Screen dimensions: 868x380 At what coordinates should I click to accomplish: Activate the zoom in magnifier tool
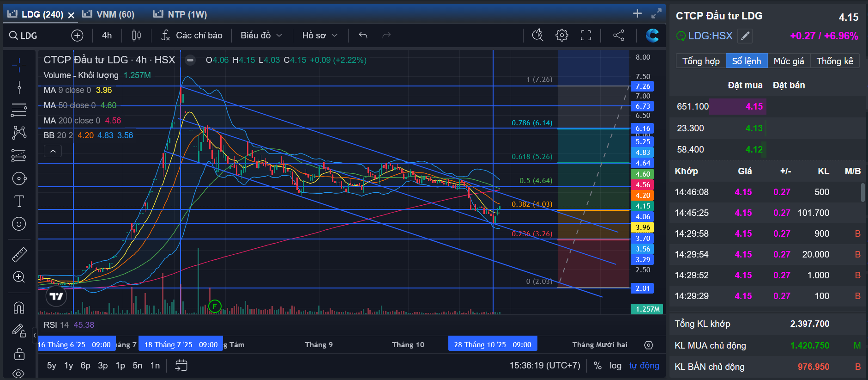pyautogui.click(x=19, y=277)
